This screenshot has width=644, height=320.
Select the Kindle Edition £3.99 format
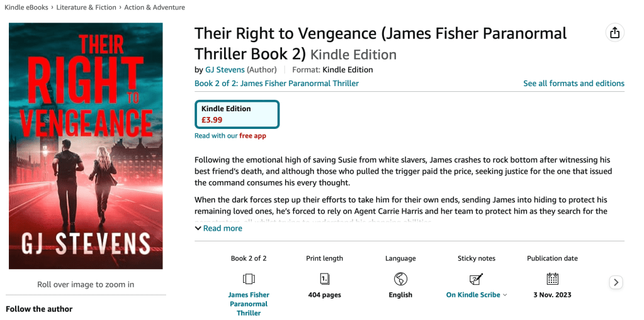pos(237,114)
